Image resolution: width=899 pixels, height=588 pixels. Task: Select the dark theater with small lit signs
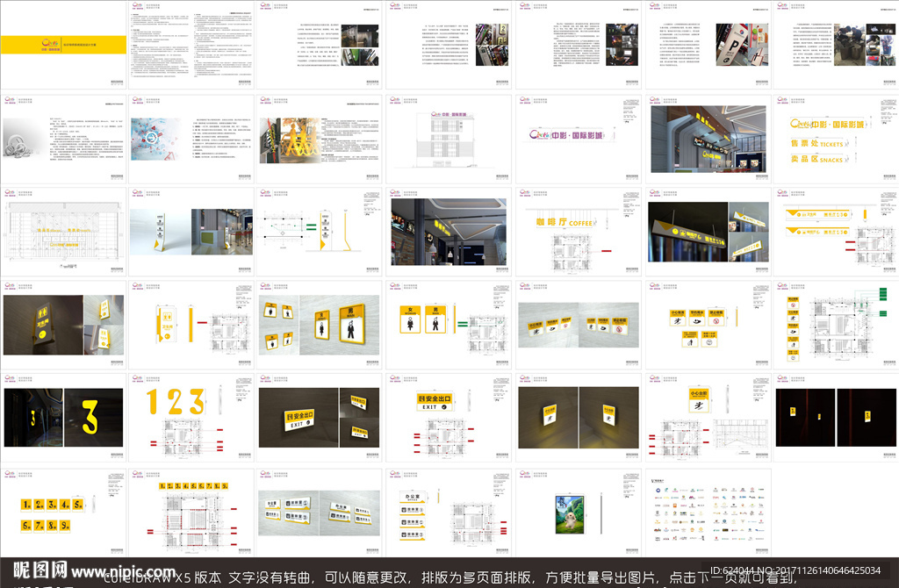point(836,417)
